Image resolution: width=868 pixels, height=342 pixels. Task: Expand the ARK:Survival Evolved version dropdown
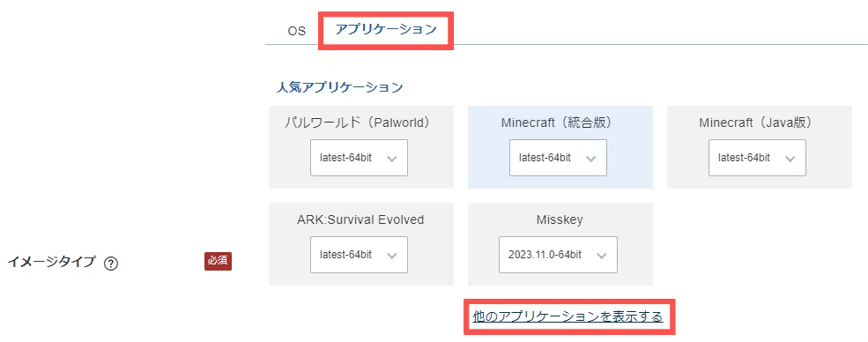pos(359,255)
